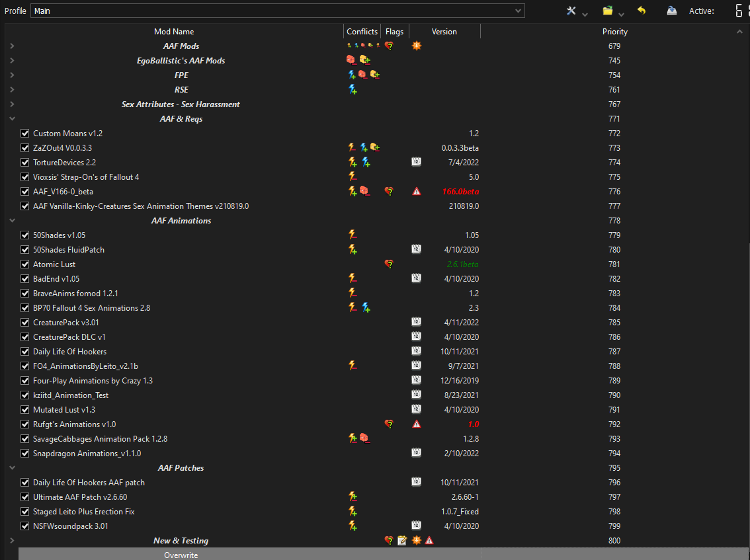Screen dimensions: 750x560
Task: Collapse the AAF & Reqs separator
Action: [x=12, y=118]
